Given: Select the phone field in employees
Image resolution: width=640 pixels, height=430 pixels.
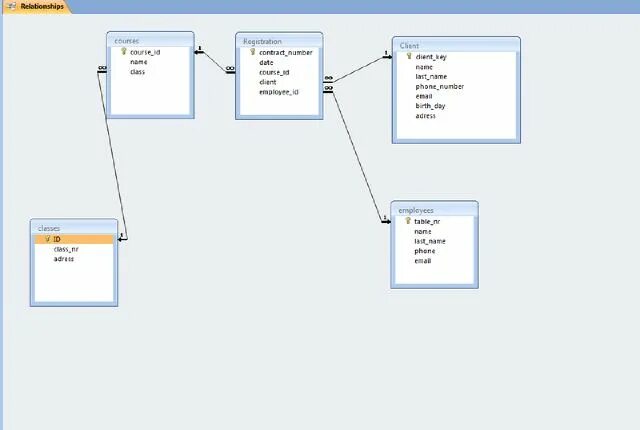Looking at the screenshot, I should tap(424, 251).
